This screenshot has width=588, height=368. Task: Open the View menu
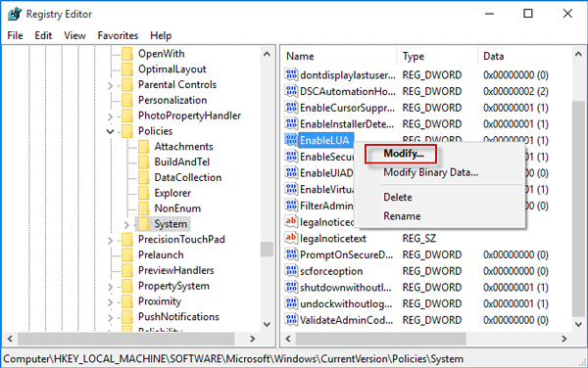74,35
